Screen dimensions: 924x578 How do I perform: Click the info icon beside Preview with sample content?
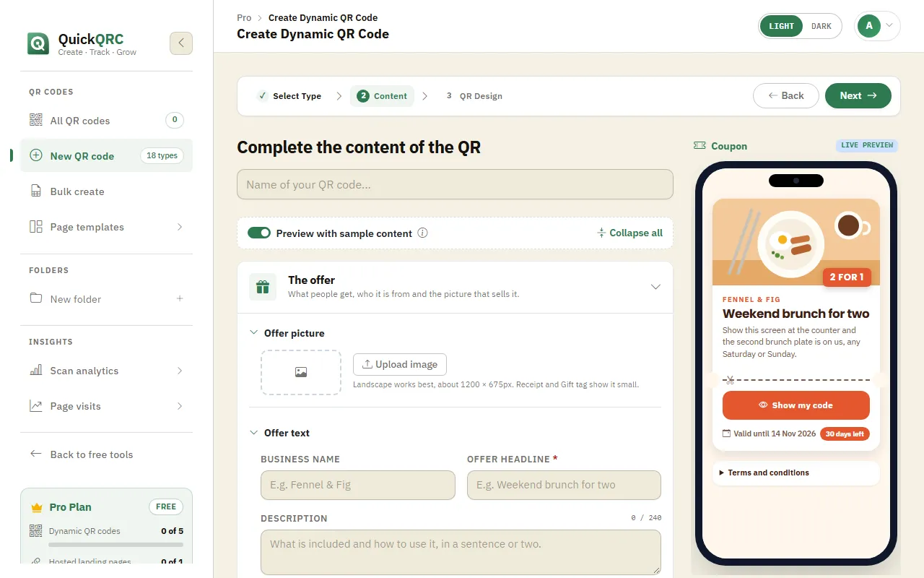(x=423, y=233)
